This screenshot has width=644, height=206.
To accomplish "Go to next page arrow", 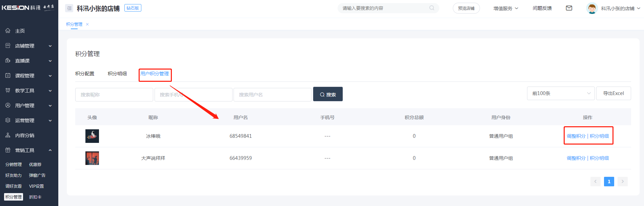I will point(622,182).
